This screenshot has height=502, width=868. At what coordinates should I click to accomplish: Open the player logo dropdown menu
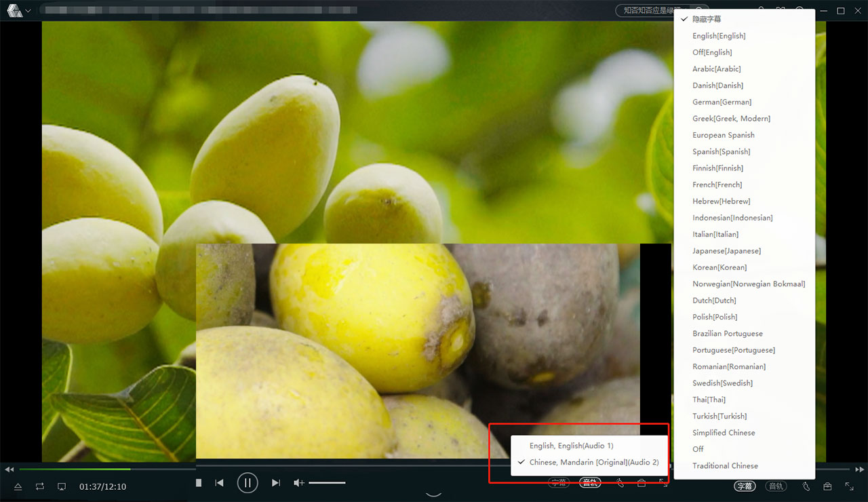(19, 11)
